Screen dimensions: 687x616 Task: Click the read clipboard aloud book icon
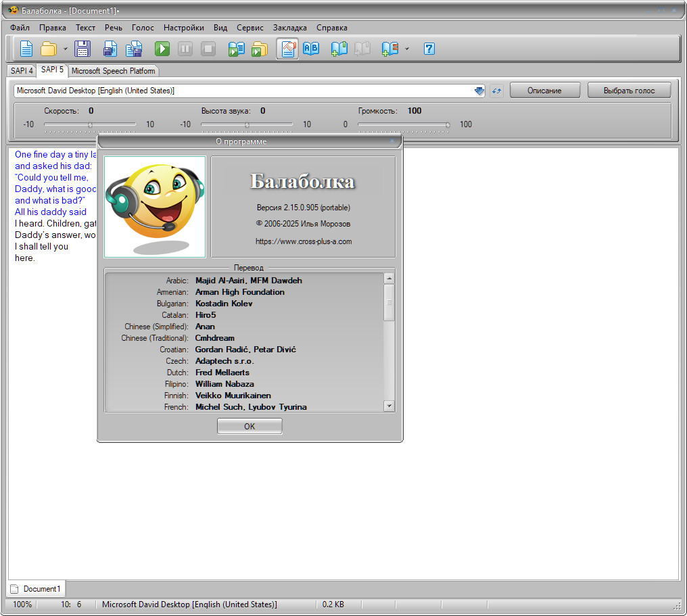click(237, 49)
